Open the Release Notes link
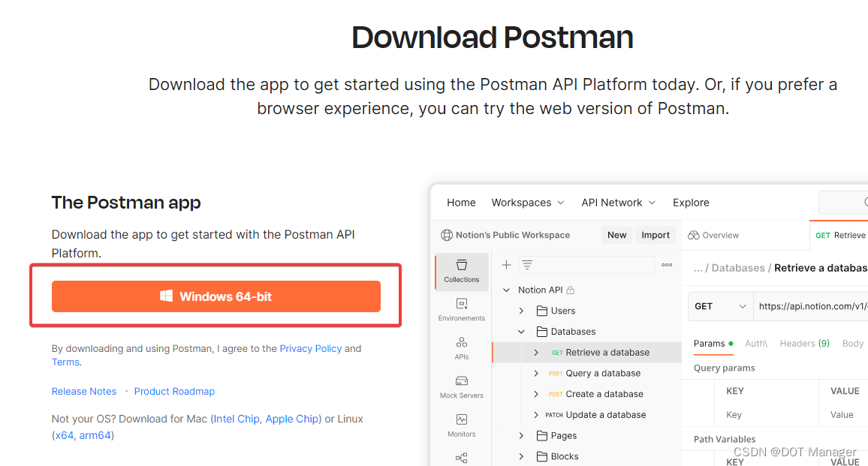The image size is (868, 466). [84, 391]
